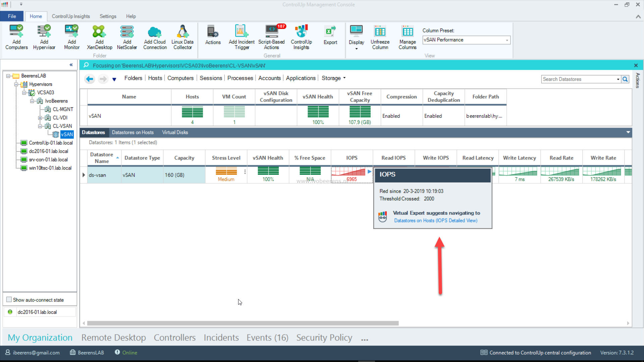644x362 pixels.
Task: Open the File menu
Action: tap(12, 16)
